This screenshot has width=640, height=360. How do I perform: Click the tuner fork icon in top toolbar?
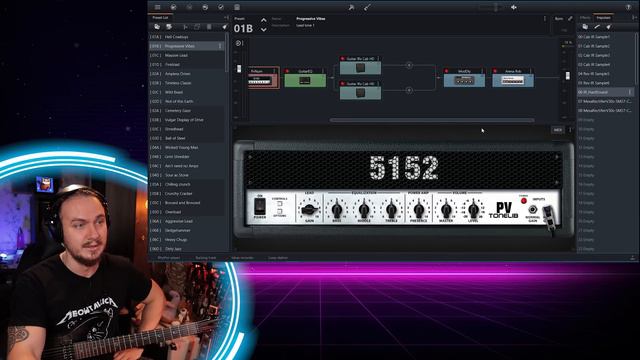pos(351,7)
